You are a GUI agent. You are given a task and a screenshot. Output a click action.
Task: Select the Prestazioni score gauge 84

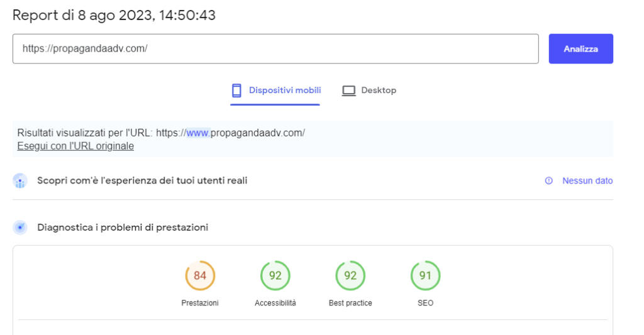point(200,275)
